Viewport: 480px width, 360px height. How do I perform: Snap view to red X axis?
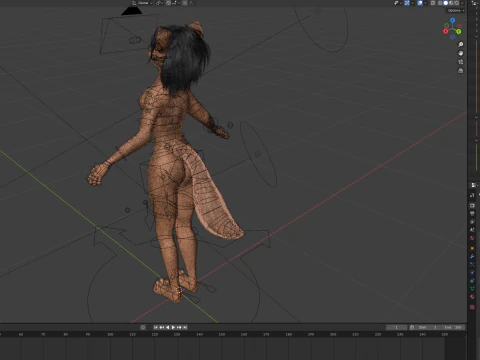446,31
